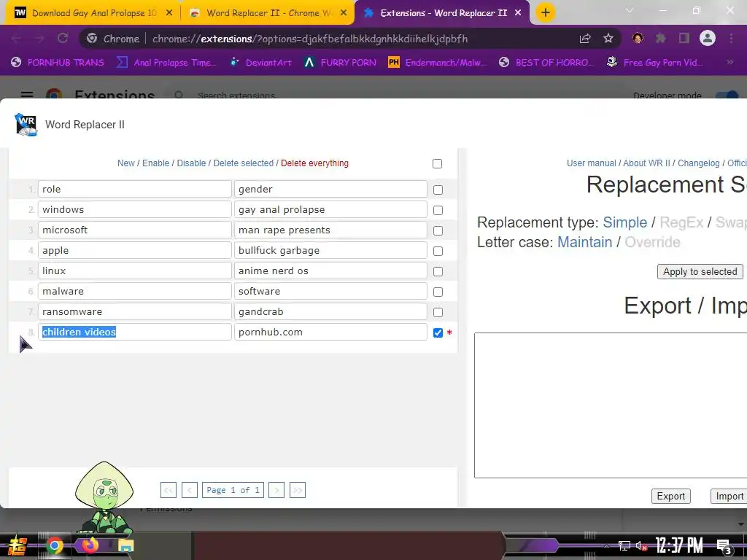Click the network tray icon
This screenshot has height=560, width=747.
pyautogui.click(x=624, y=545)
